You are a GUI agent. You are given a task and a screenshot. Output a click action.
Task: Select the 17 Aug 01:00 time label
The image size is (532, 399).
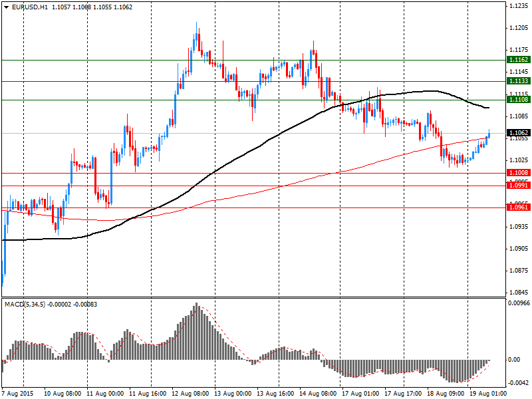360,394
